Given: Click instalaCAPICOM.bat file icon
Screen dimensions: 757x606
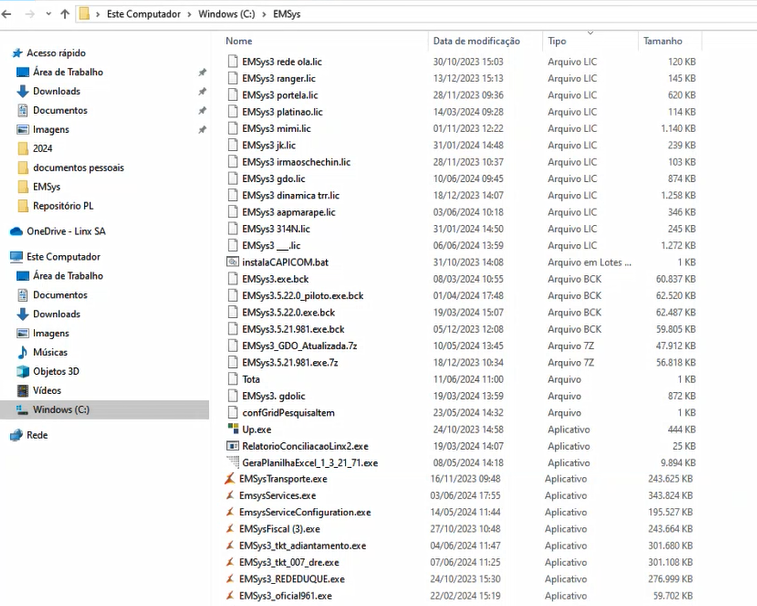Looking at the screenshot, I should [x=233, y=262].
